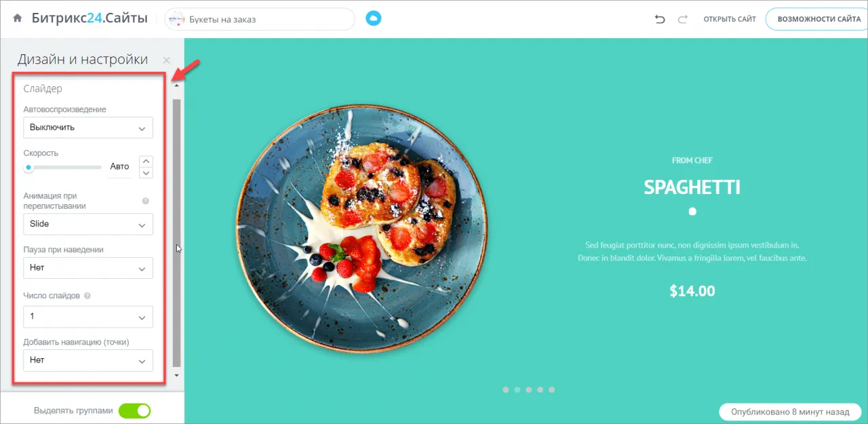868x424 pixels.
Task: Click the site logo in the Букеты на заказ field
Action: [176, 19]
